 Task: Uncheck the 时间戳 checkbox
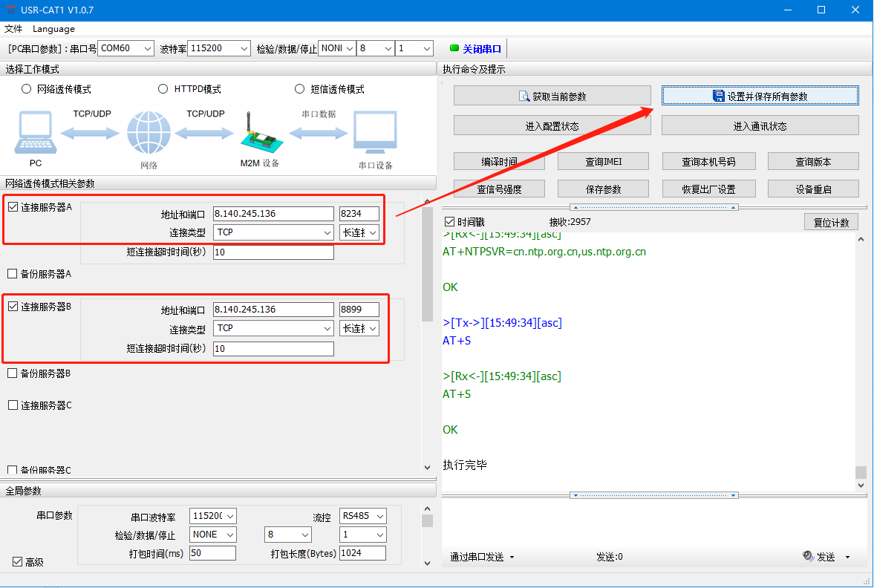coord(449,222)
